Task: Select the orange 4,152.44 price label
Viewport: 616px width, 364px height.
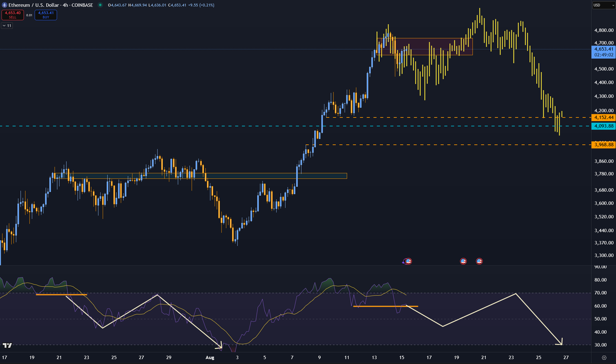Action: click(x=603, y=118)
